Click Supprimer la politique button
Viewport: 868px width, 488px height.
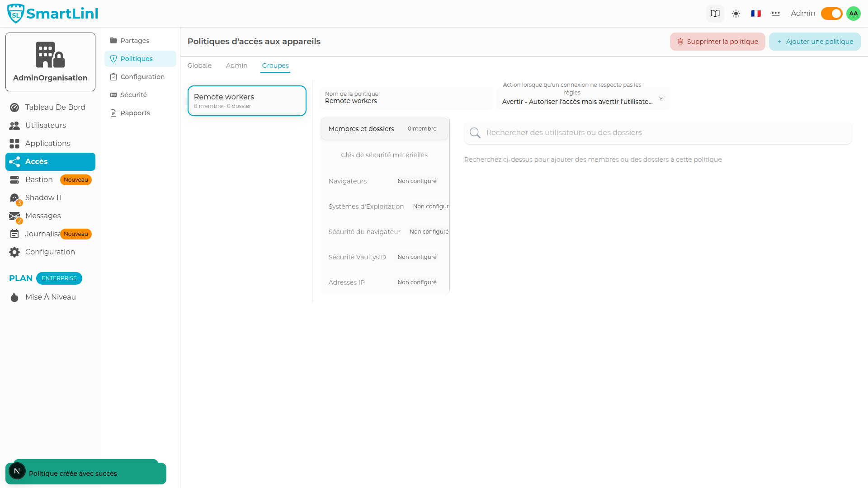(x=717, y=41)
